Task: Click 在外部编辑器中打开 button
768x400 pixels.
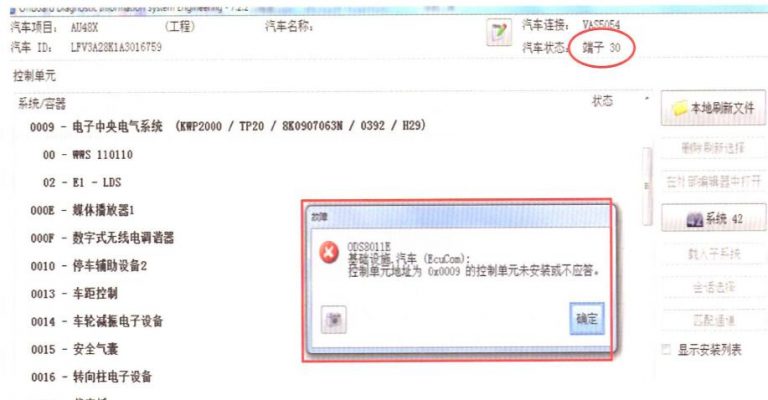Action: 713,182
